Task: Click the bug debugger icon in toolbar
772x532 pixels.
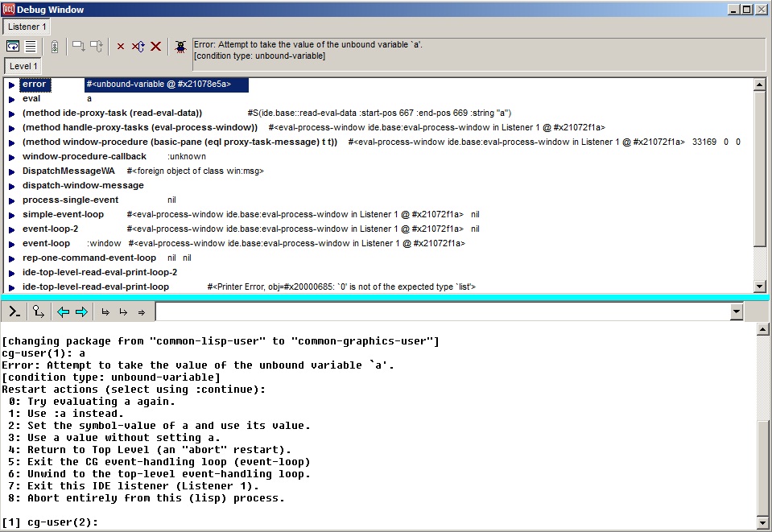Action: tap(182, 47)
